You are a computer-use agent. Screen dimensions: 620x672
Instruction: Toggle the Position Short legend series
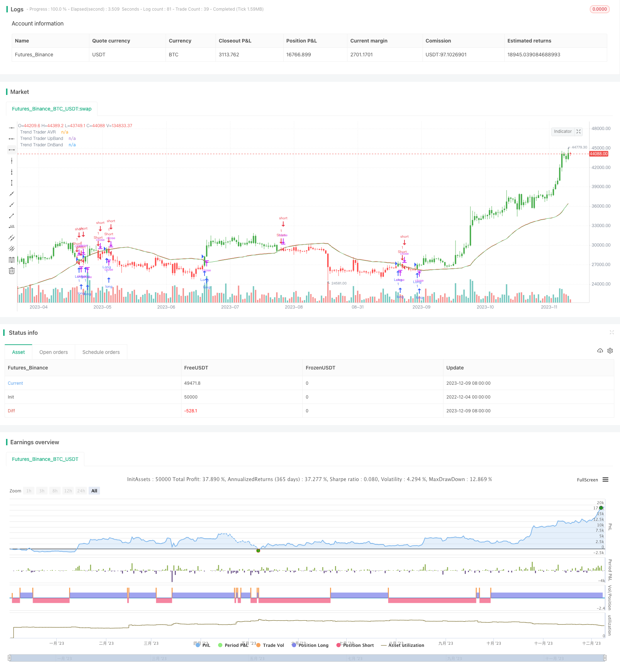[x=355, y=645]
